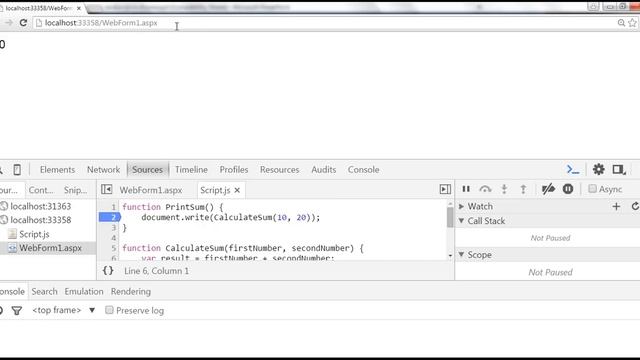Set breakpoint on line number 1

[114, 207]
